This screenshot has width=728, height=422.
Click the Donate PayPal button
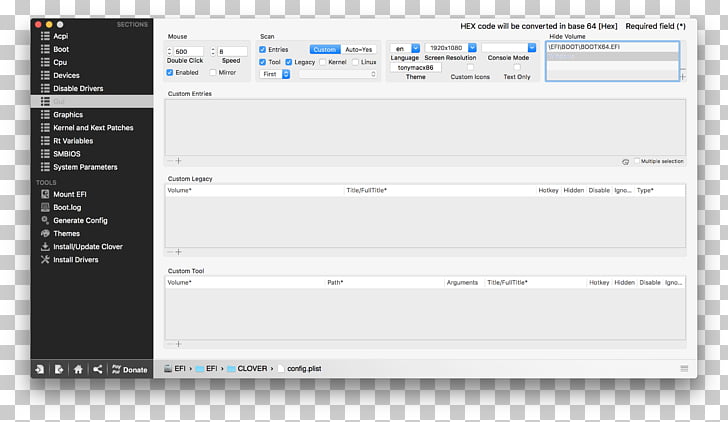(130, 369)
